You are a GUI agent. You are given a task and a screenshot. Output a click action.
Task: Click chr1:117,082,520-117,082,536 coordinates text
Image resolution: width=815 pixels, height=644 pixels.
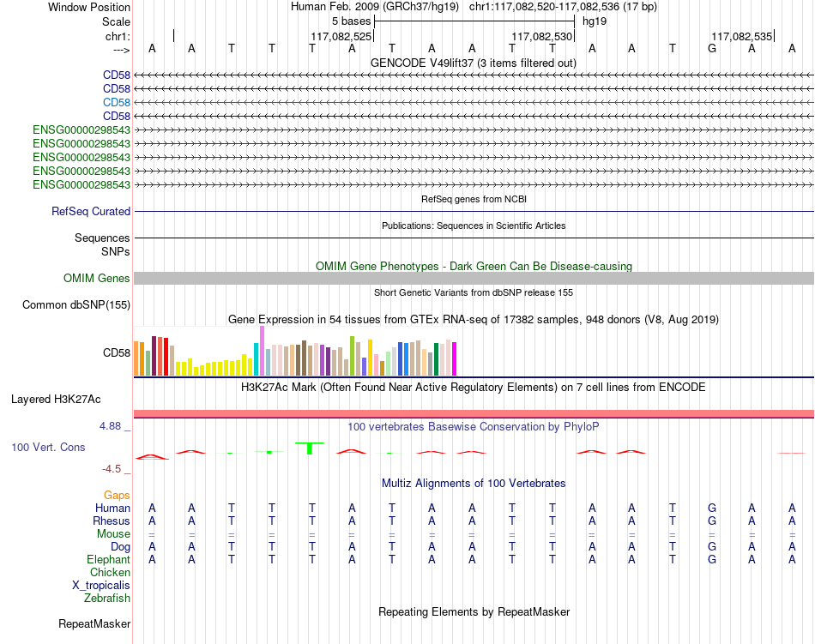point(544,7)
